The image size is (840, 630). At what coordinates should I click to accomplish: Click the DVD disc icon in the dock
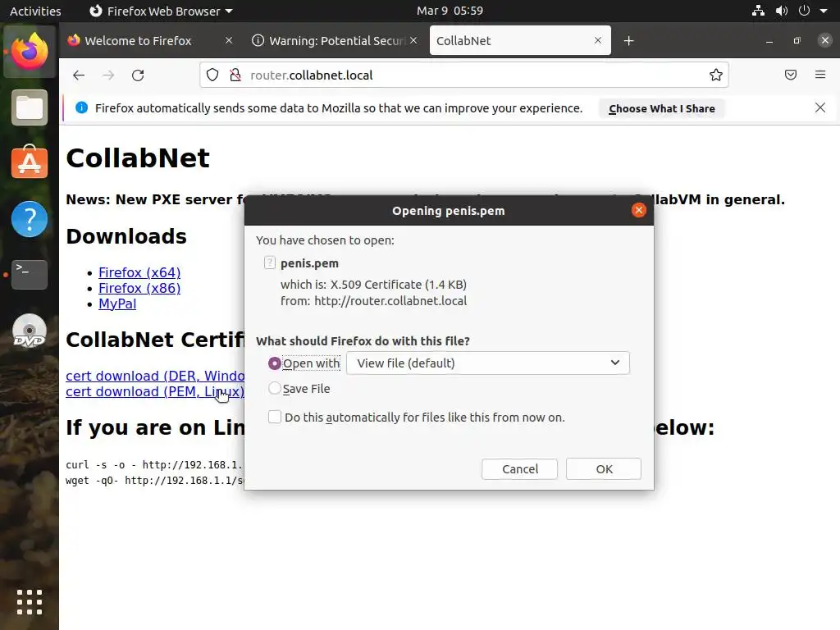coord(30,331)
